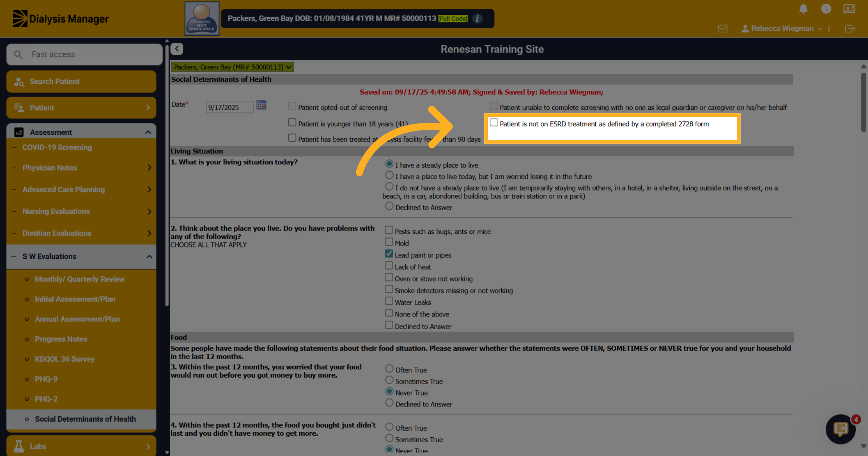
Task: Expand the Rebecca Wiegman user menu
Action: 782,29
